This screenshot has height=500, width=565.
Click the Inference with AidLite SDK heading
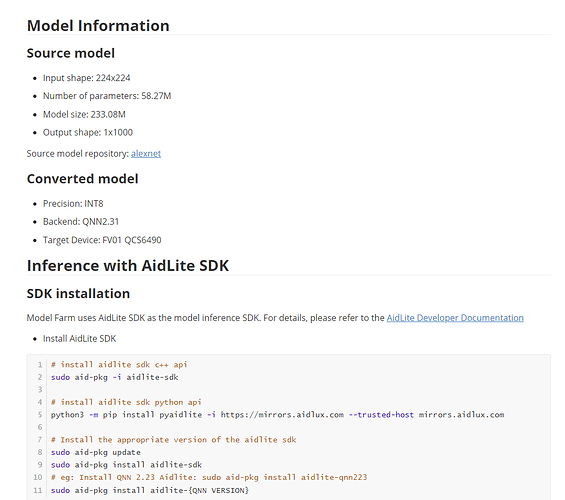128,266
